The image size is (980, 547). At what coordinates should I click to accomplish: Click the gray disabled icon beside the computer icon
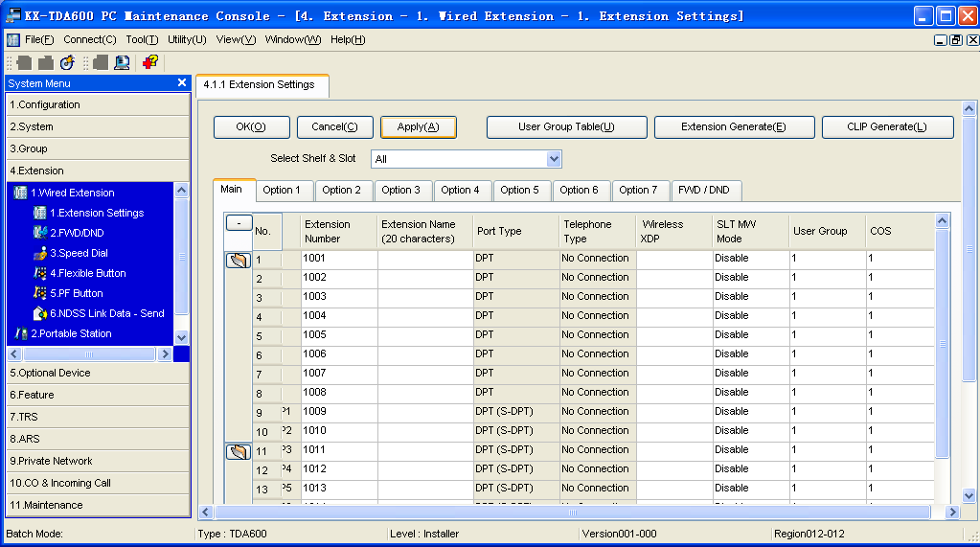pyautogui.click(x=100, y=62)
